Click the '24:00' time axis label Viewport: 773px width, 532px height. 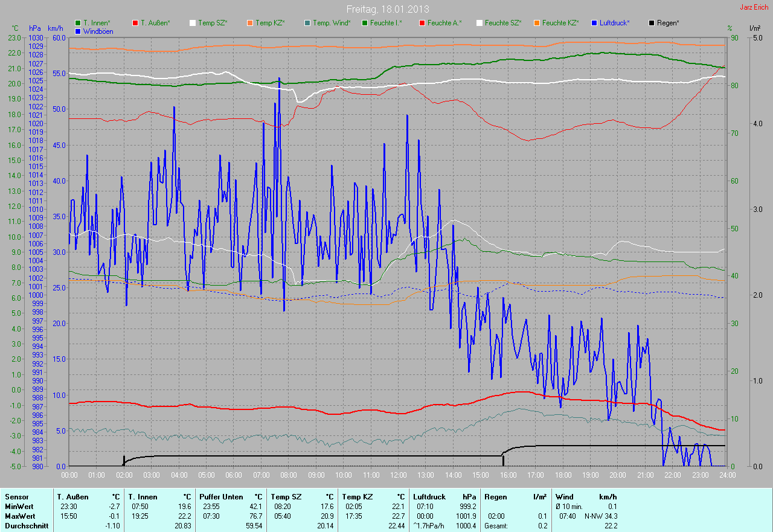click(727, 475)
